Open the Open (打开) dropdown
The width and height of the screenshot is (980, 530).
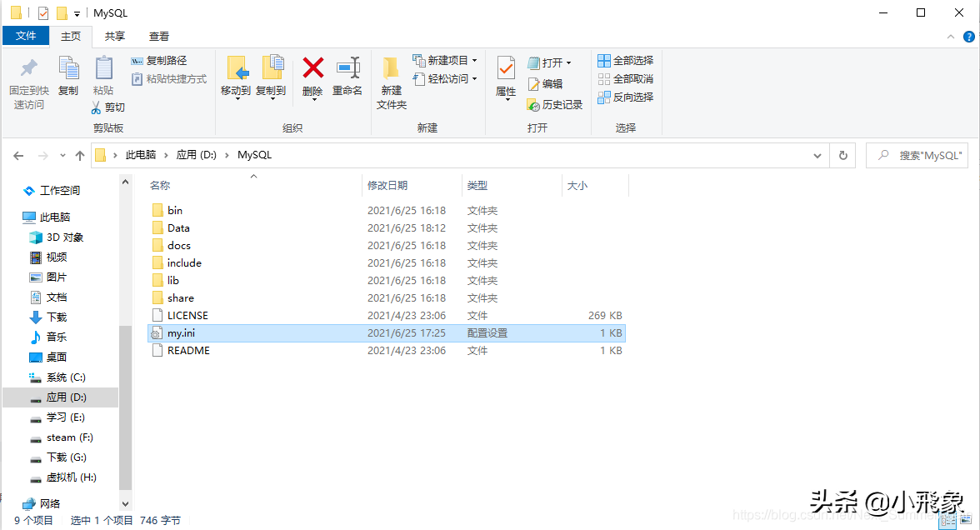point(549,62)
